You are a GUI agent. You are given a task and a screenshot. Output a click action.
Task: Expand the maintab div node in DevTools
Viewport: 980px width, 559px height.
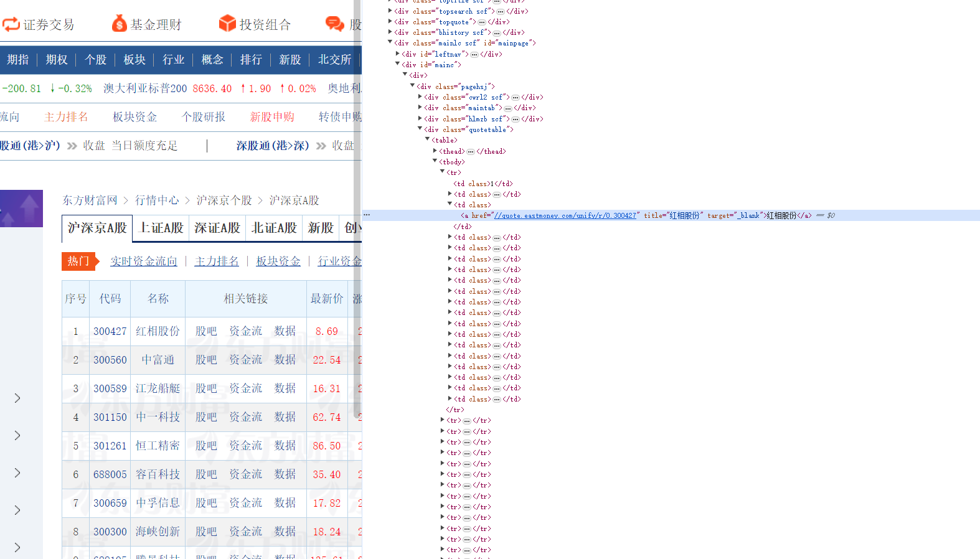[x=420, y=107]
